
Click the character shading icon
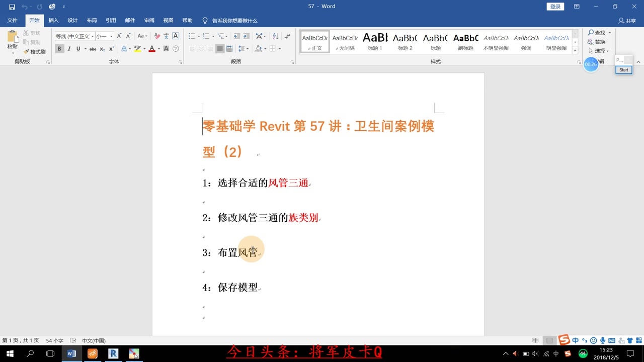(166, 49)
